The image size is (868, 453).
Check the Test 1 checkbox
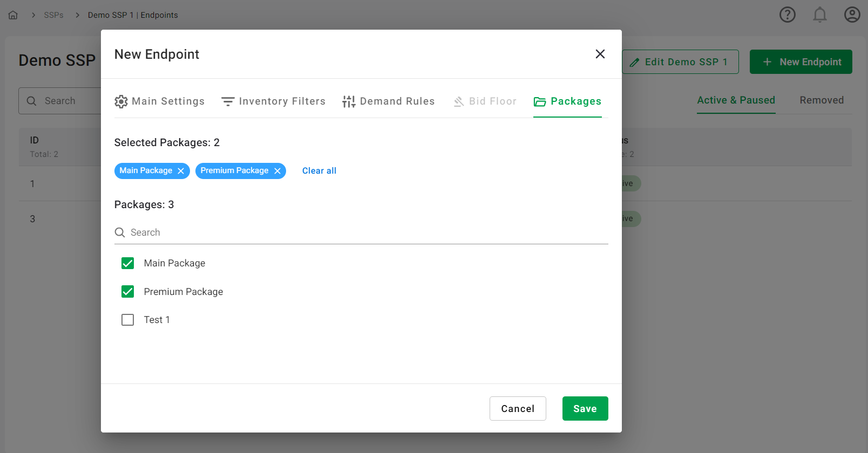(128, 320)
